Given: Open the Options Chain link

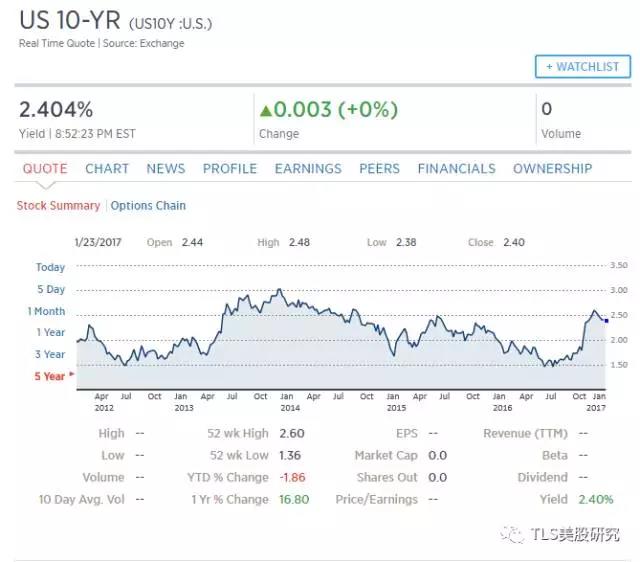Looking at the screenshot, I should (x=148, y=206).
